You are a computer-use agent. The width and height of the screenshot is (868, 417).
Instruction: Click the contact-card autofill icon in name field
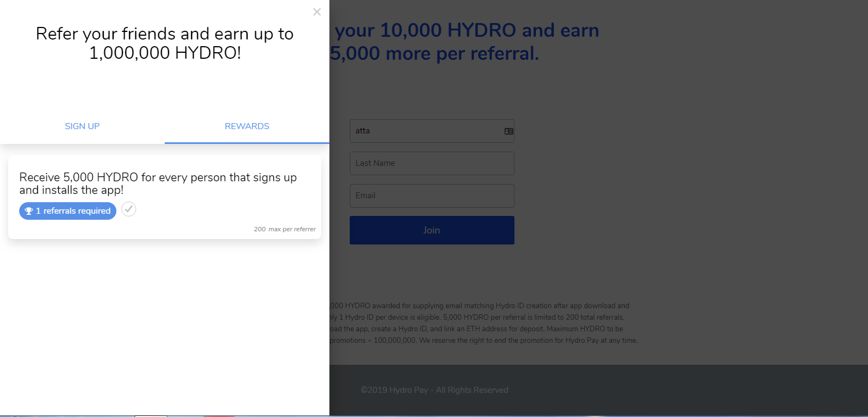509,131
